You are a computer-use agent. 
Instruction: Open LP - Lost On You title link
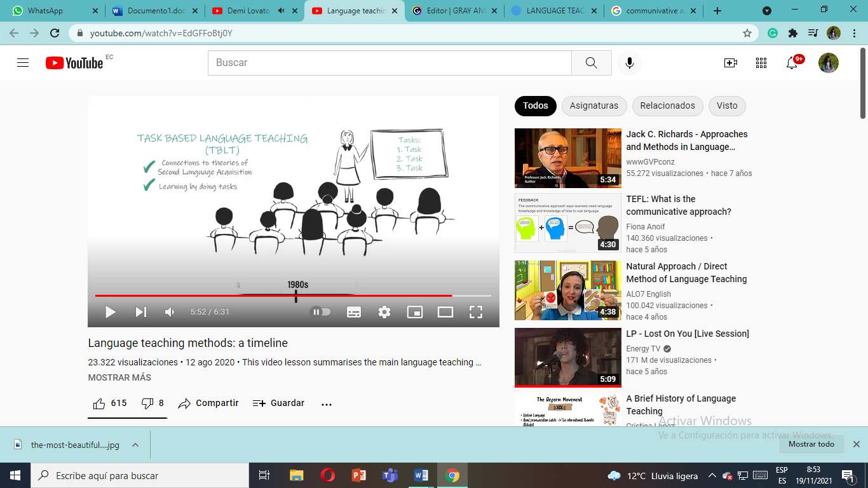pyautogui.click(x=688, y=334)
